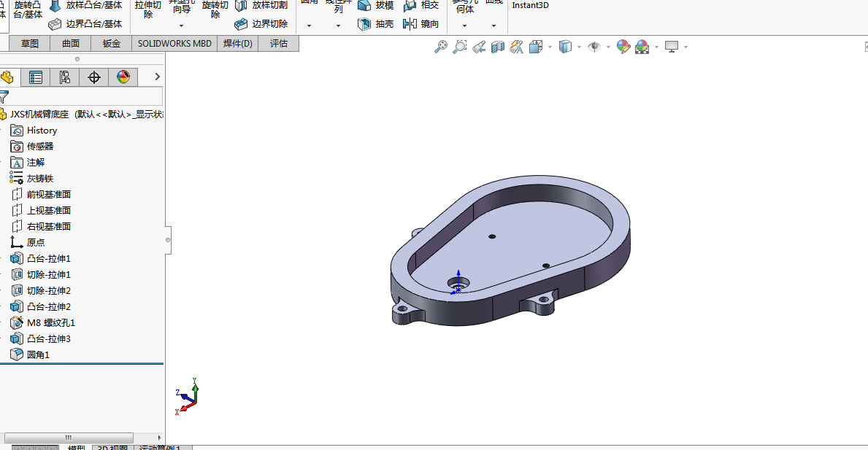Click the 边界切除 boundary cut button
Image resolution: width=868 pixels, height=450 pixels.
point(261,24)
